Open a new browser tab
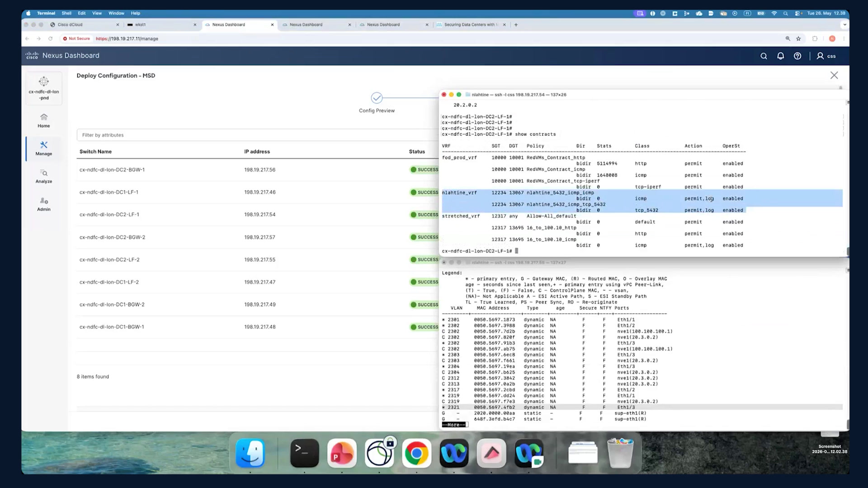 (516, 25)
